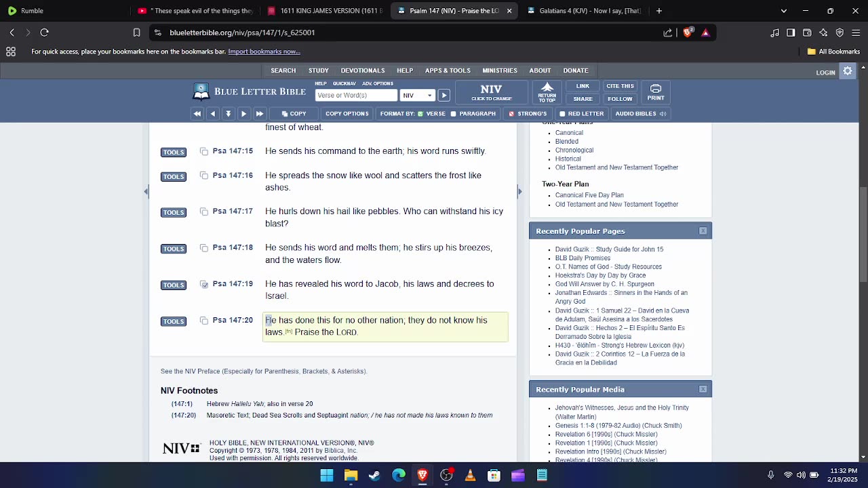Go to the first chapter using the double-left arrow

click(197, 114)
